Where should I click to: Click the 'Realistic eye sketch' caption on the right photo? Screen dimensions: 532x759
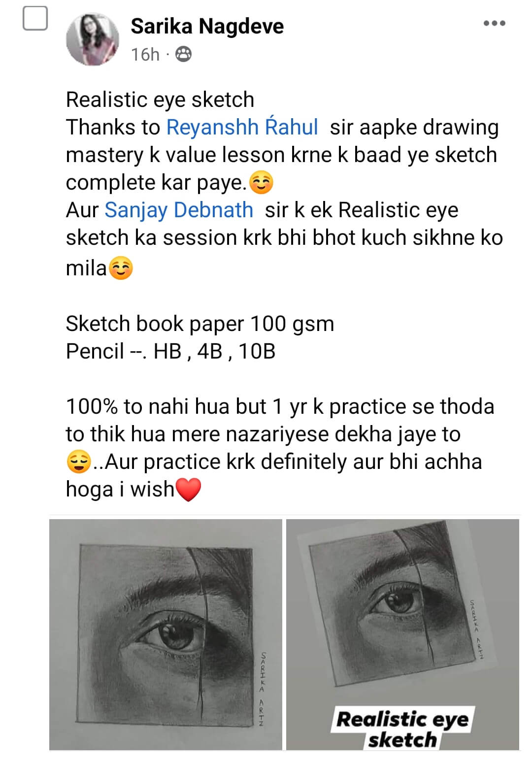402,729
